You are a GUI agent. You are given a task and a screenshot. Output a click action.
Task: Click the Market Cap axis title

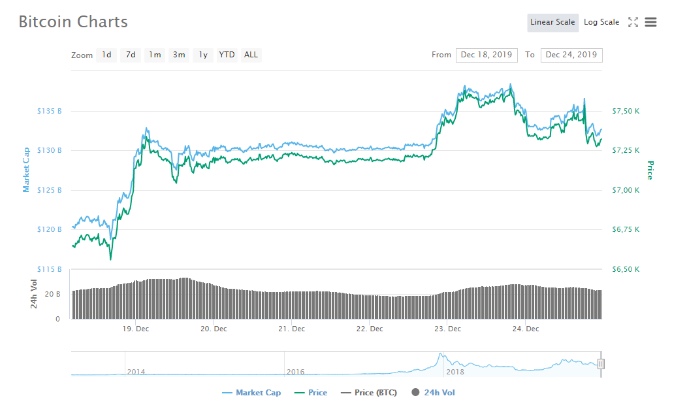(x=26, y=170)
